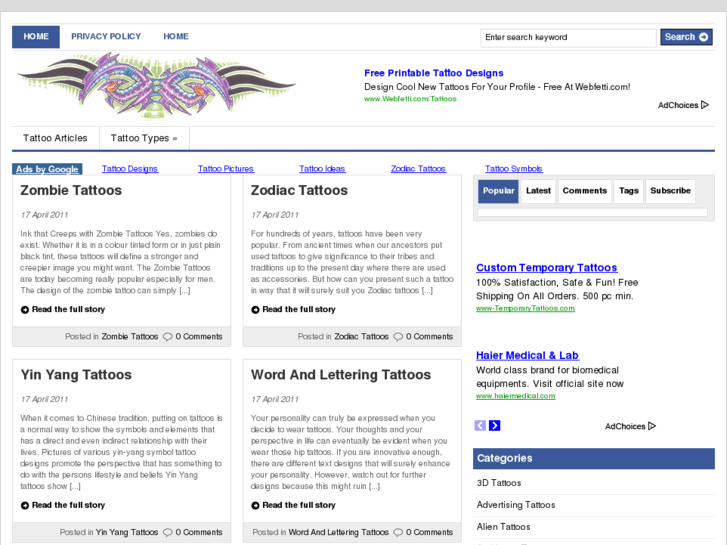Open 0 Comments on Zodiac Tattoos post

tap(429, 337)
